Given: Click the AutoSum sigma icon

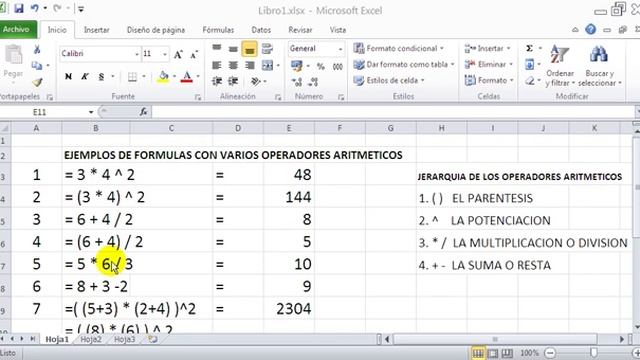Looking at the screenshot, I should click(x=529, y=48).
